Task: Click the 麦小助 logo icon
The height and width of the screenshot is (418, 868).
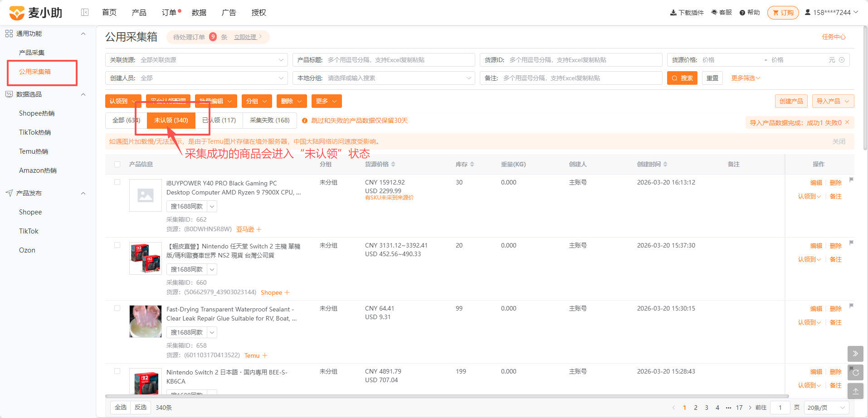Action: click(x=17, y=13)
